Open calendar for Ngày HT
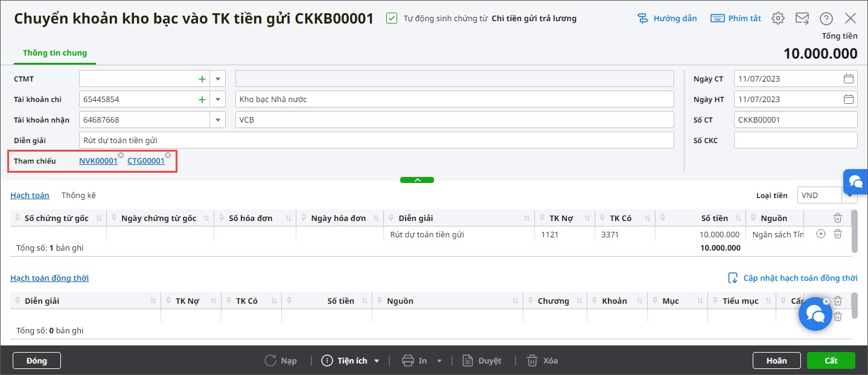 pos(849,99)
